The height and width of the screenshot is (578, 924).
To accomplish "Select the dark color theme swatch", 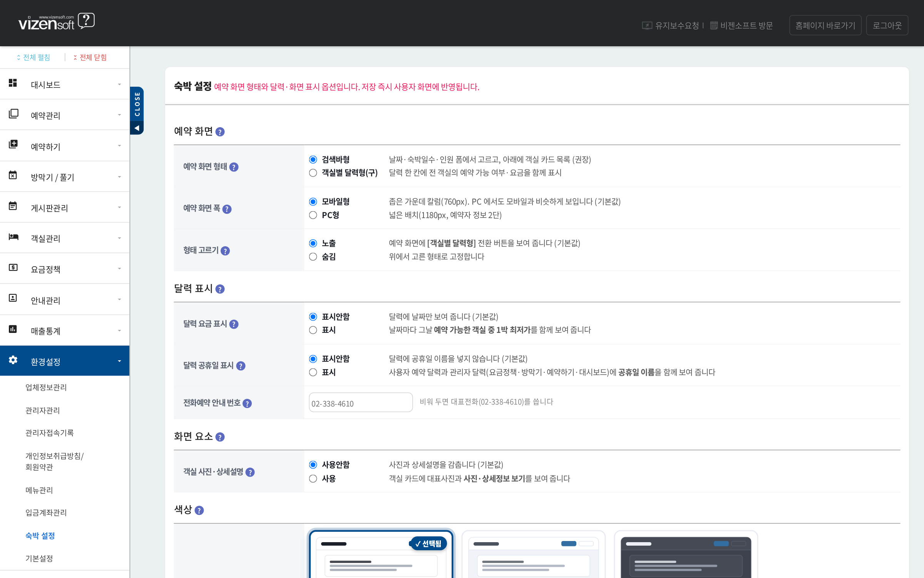I will (686, 555).
